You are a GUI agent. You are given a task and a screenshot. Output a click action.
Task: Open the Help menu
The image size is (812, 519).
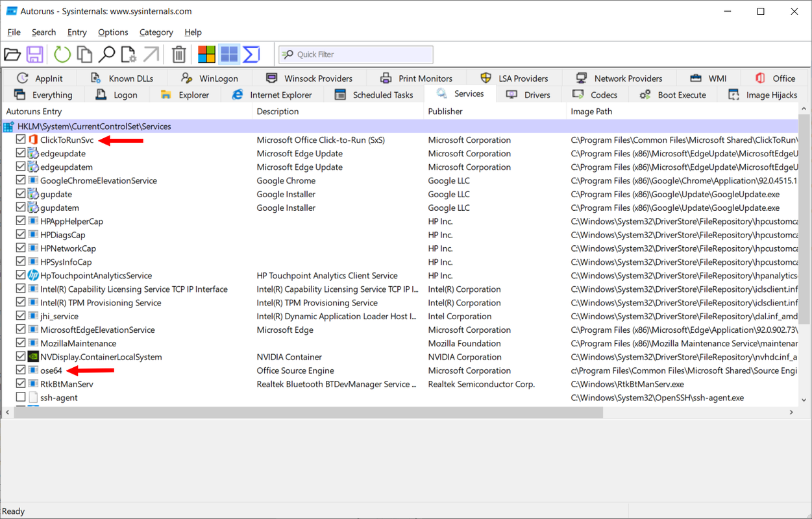193,32
